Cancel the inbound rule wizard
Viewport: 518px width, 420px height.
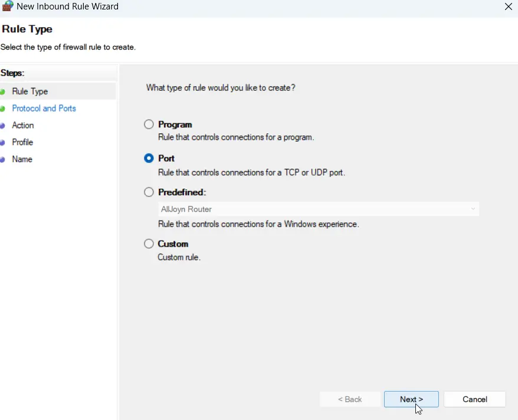(x=475, y=399)
